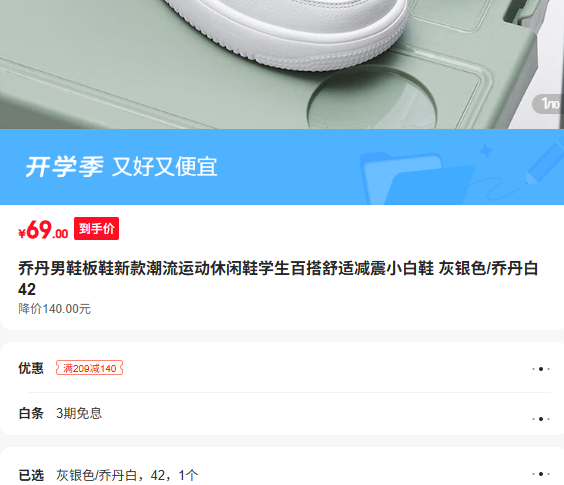The height and width of the screenshot is (485, 564).
Task: Click the star sparkle on the banner
Action: click(x=486, y=150)
